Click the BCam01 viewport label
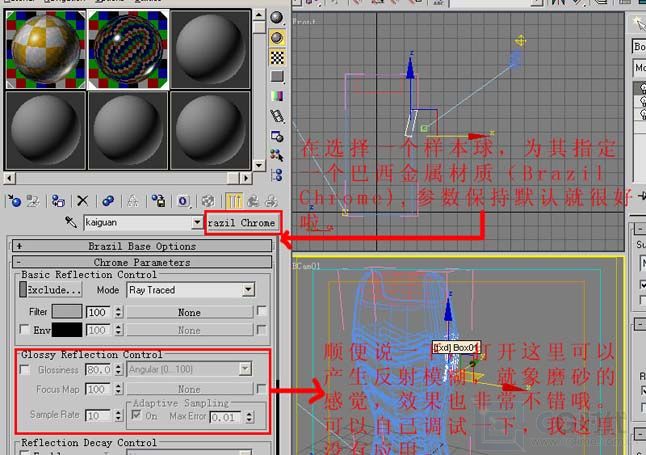The image size is (646, 455). (x=306, y=266)
